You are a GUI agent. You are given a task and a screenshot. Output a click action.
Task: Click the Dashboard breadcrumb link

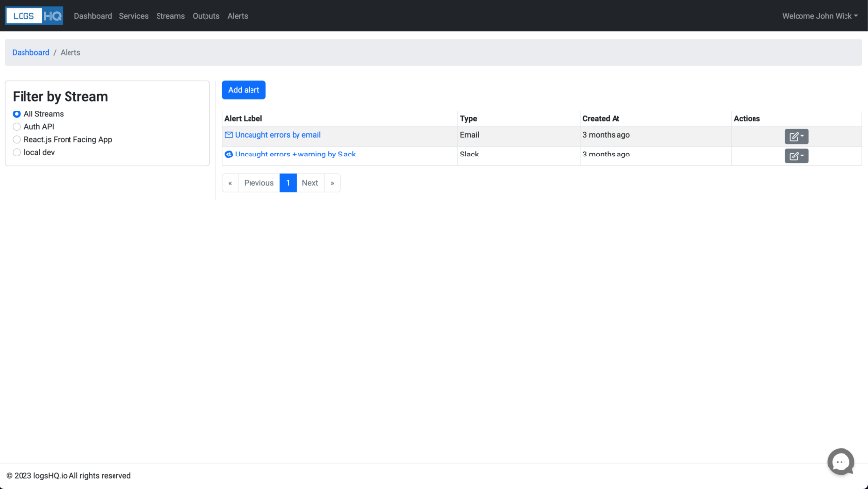30,52
